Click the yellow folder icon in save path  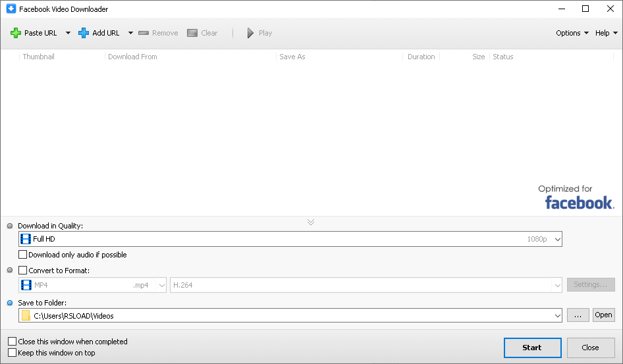26,316
